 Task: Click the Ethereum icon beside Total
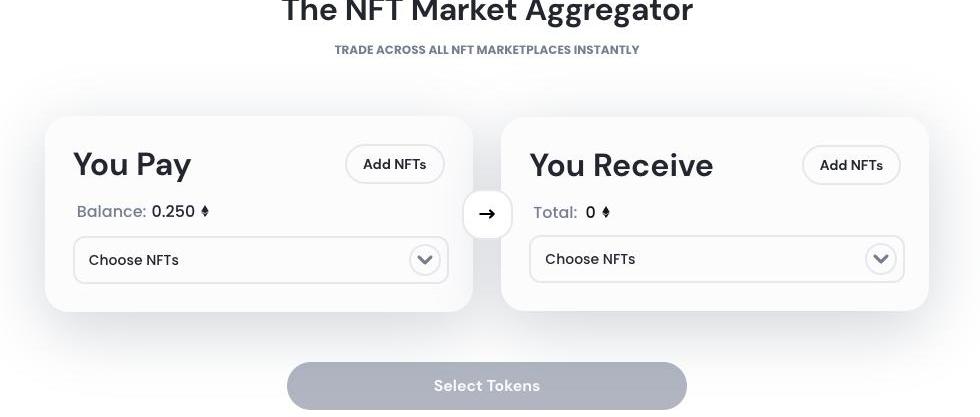(606, 212)
